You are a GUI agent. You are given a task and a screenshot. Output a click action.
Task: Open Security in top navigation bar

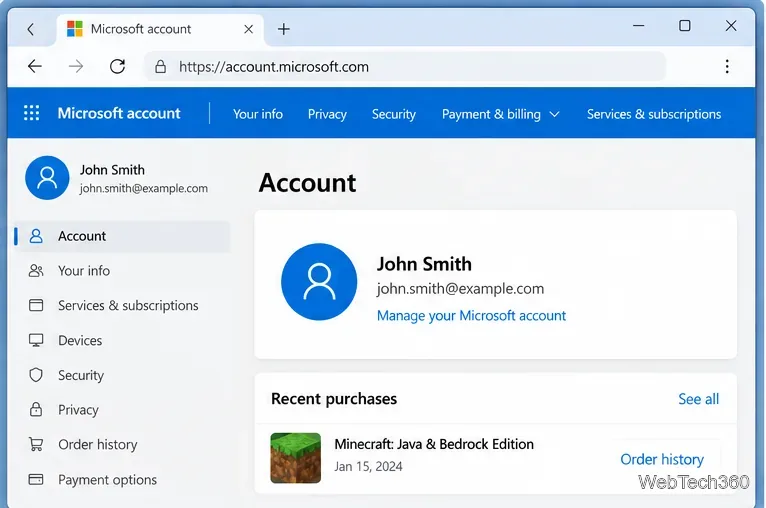point(394,114)
